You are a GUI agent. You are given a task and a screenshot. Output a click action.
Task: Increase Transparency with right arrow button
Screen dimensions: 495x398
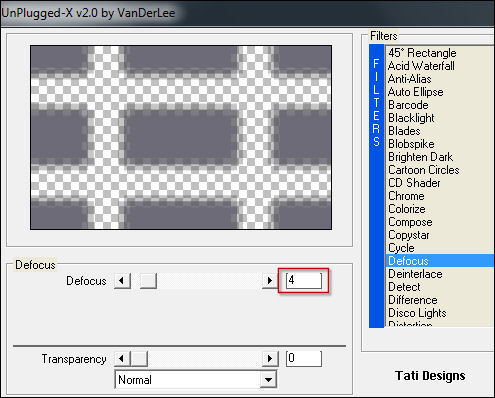270,359
